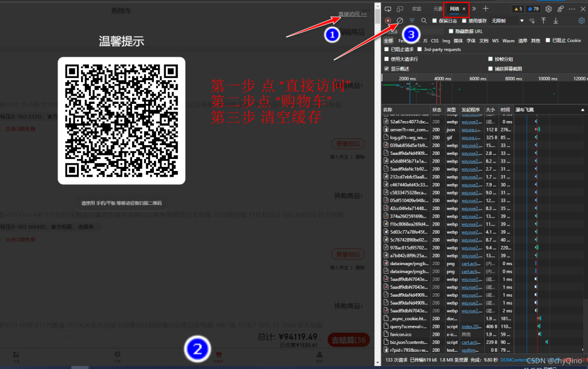Click the network filter input field
Viewport: 588px width, 369px height.
pyautogui.click(x=413, y=32)
